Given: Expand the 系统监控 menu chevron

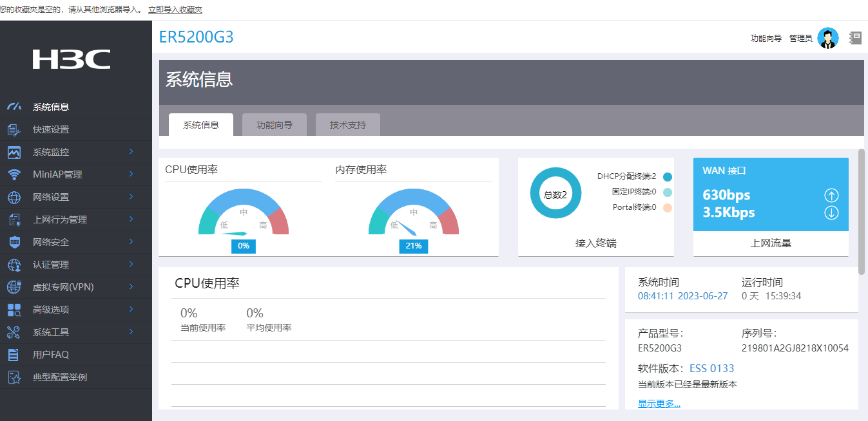Looking at the screenshot, I should (131, 152).
